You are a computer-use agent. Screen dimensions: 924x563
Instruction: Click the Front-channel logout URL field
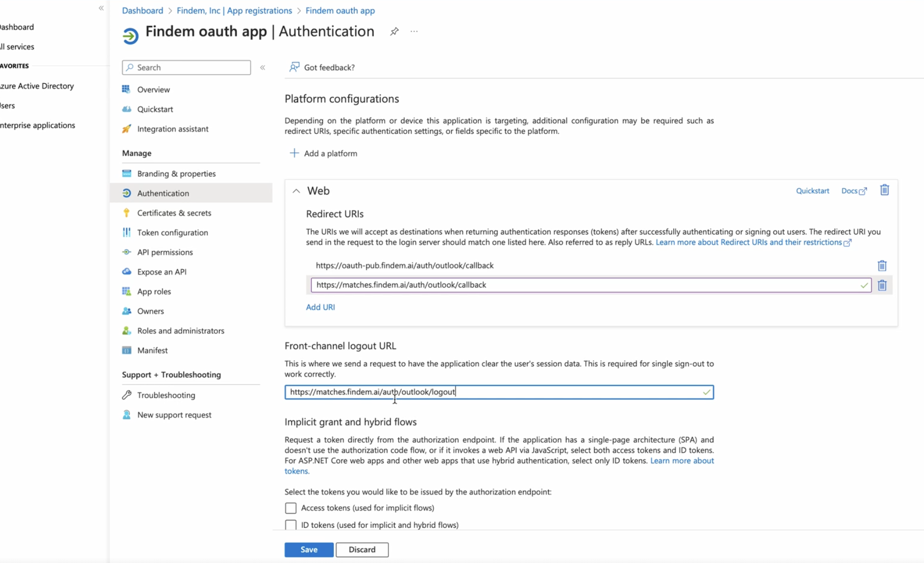[x=499, y=392]
